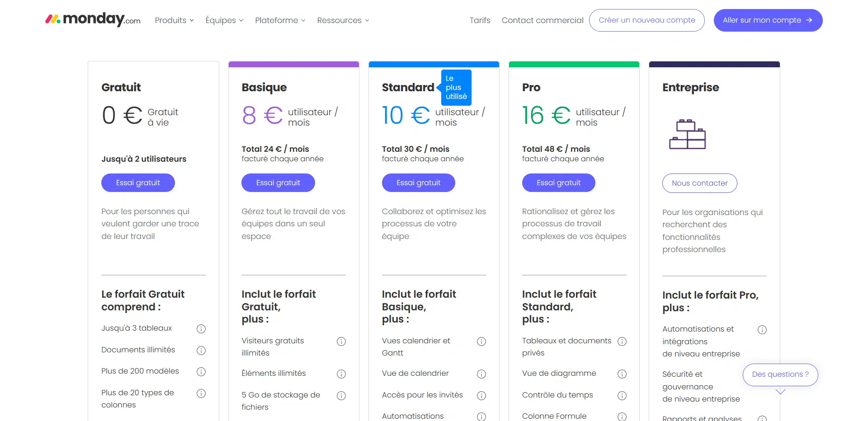Click info icon beside Accès pour les invités
Image resolution: width=868 pixels, height=421 pixels.
(481, 396)
